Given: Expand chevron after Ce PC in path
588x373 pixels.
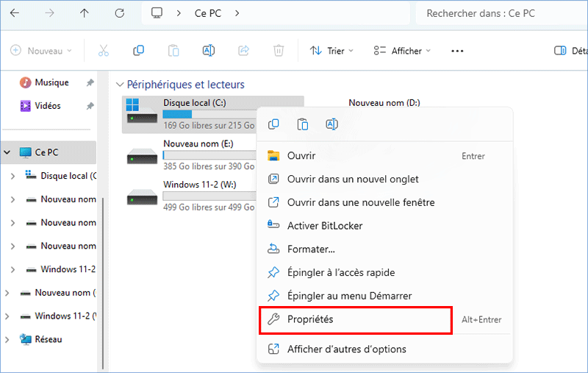Looking at the screenshot, I should point(237,13).
